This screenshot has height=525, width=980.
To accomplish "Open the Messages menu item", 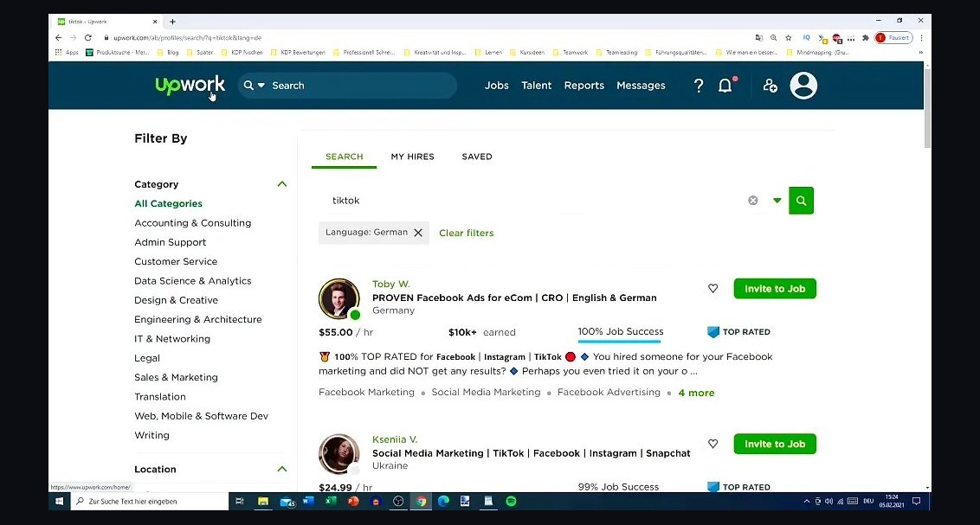I will 642,86.
